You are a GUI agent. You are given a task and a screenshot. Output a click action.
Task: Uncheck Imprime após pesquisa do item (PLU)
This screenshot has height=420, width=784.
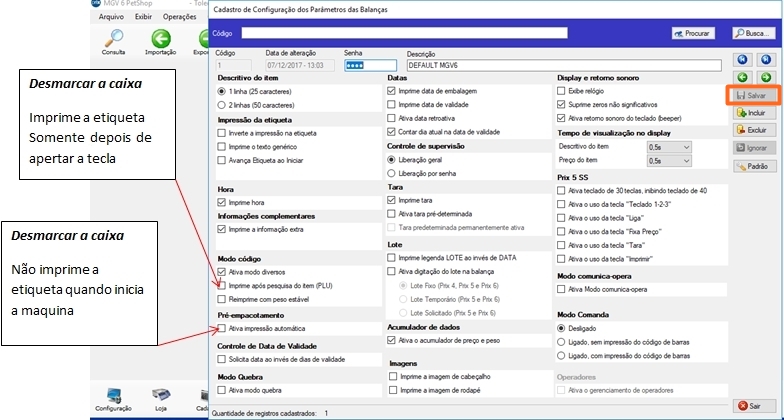coord(222,285)
